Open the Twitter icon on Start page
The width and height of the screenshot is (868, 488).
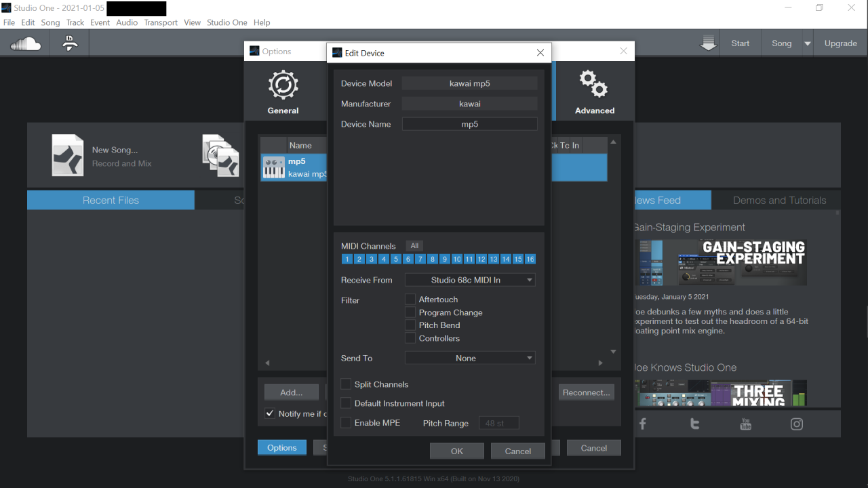coord(694,424)
